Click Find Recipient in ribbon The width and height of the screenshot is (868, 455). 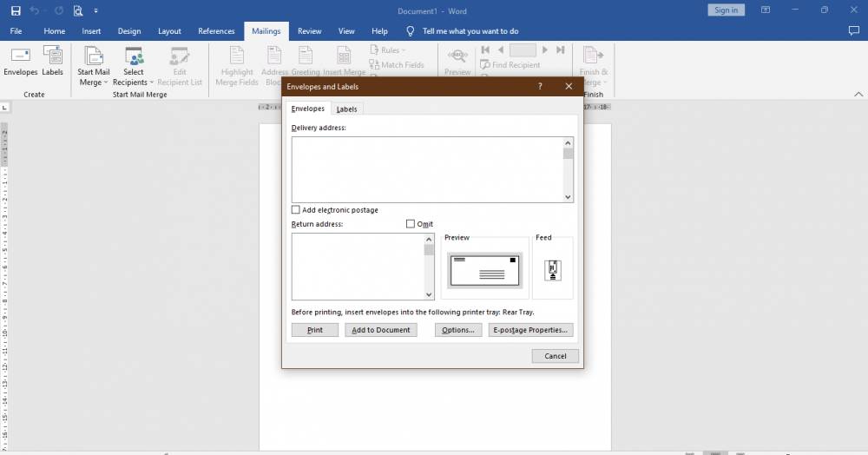click(x=510, y=65)
